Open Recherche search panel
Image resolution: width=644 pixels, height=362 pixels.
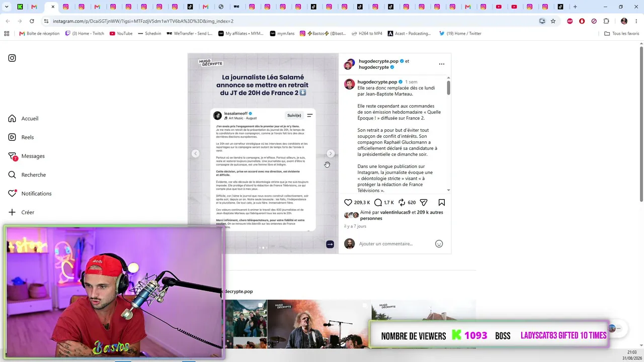(x=27, y=175)
